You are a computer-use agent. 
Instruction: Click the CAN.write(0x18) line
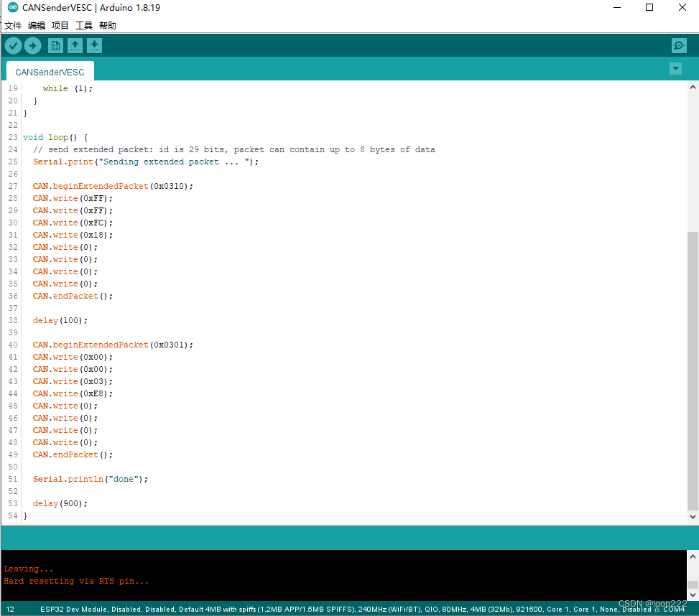pyautogui.click(x=73, y=235)
